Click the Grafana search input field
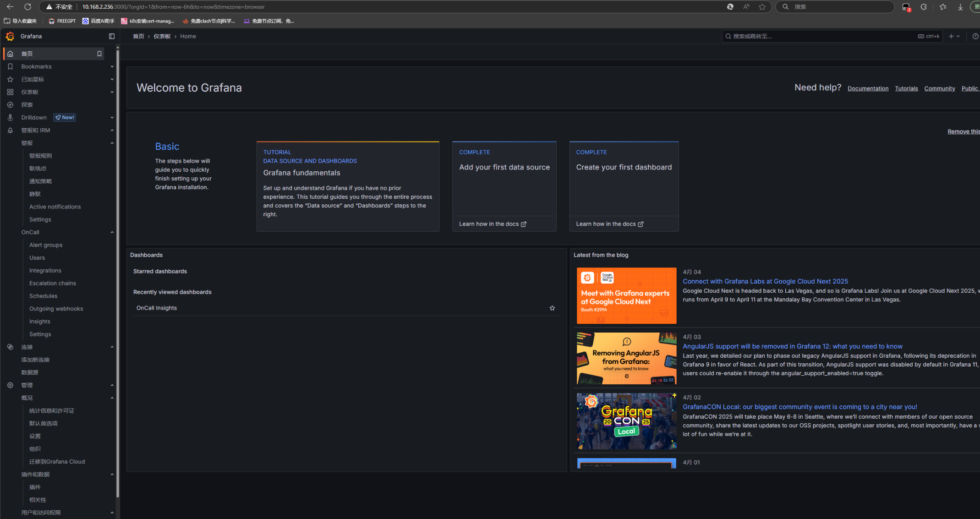The image size is (980, 519). pos(832,36)
